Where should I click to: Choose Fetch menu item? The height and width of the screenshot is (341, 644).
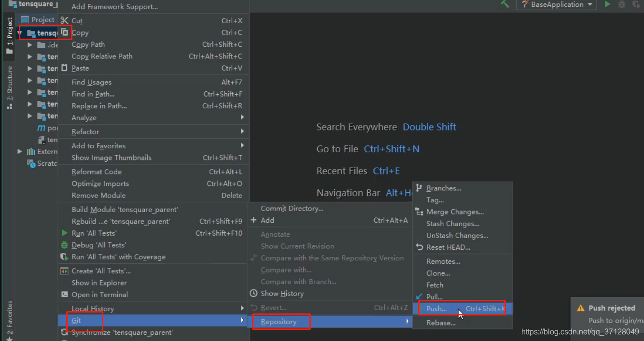point(463,285)
